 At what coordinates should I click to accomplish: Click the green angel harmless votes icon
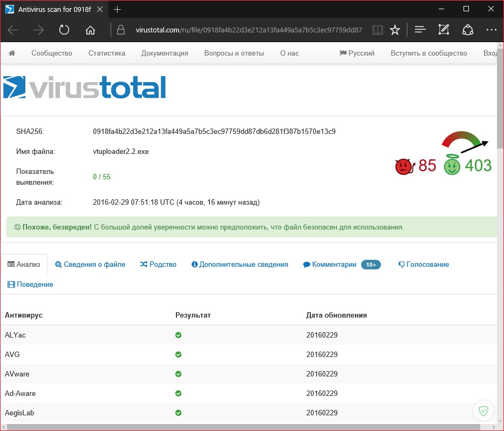pos(452,164)
